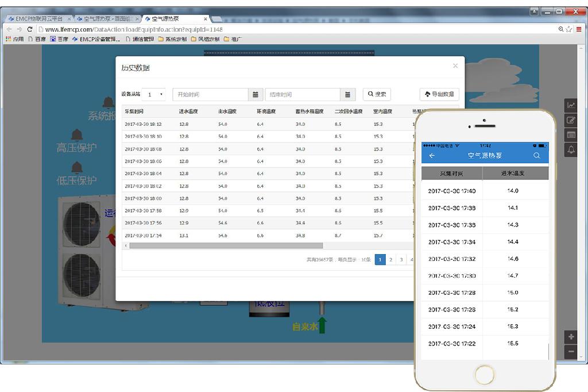Click the 导出数据 export button
Viewport: 588px width, 392px height.
(x=439, y=94)
